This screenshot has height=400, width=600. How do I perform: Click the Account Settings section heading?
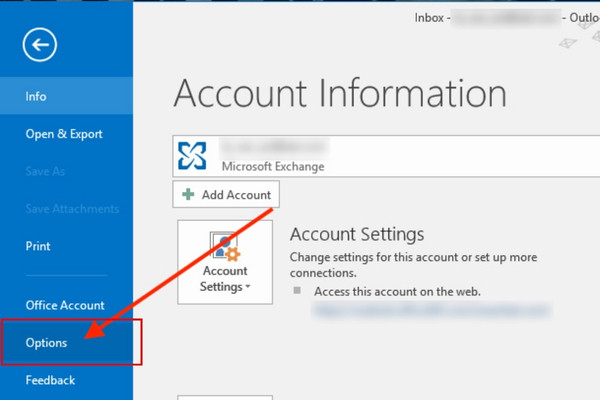[x=357, y=234]
